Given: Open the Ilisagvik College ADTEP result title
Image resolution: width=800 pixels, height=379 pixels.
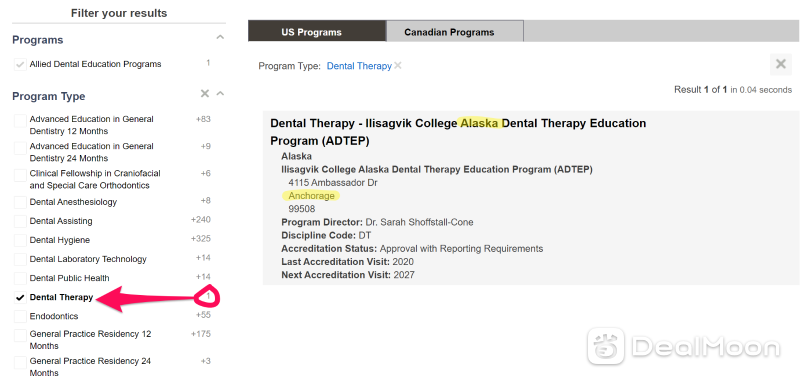Looking at the screenshot, I should tap(458, 132).
